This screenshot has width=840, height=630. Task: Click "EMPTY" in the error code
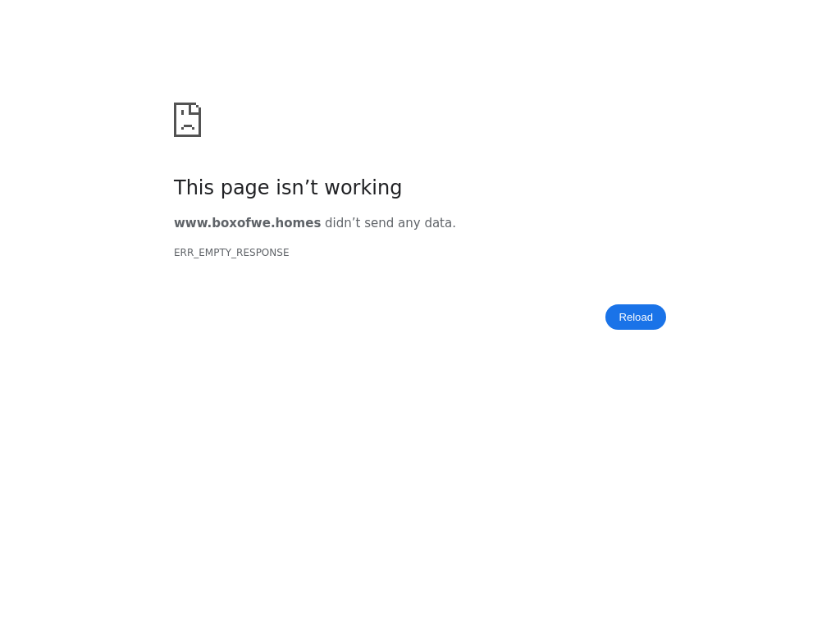215,253
